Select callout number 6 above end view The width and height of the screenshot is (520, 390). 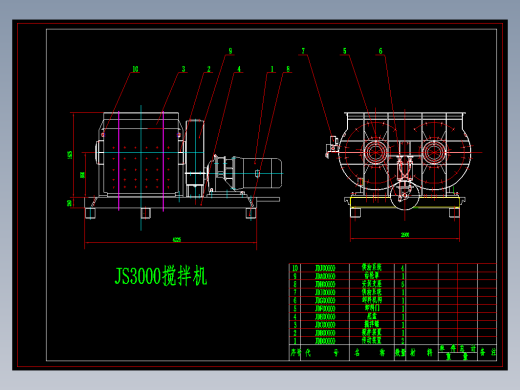click(x=380, y=51)
